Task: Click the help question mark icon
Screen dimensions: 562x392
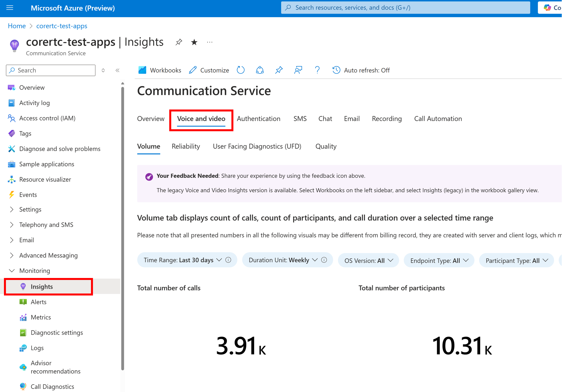Action: point(317,70)
